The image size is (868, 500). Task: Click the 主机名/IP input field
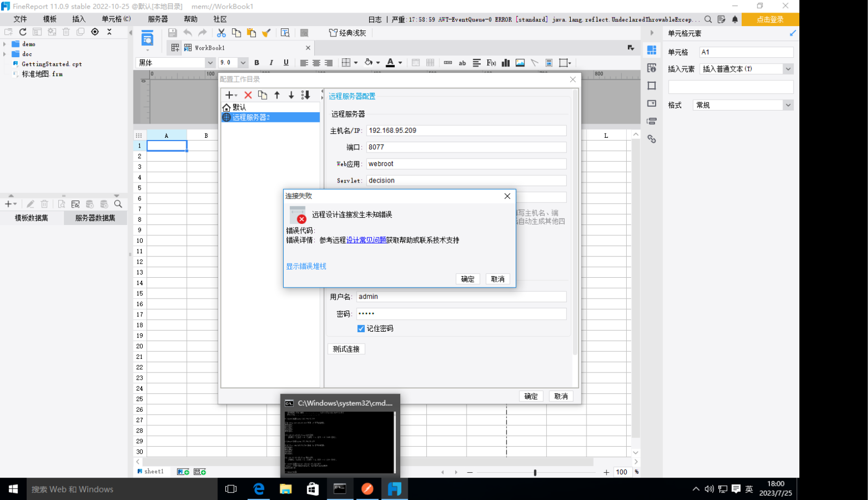point(466,131)
